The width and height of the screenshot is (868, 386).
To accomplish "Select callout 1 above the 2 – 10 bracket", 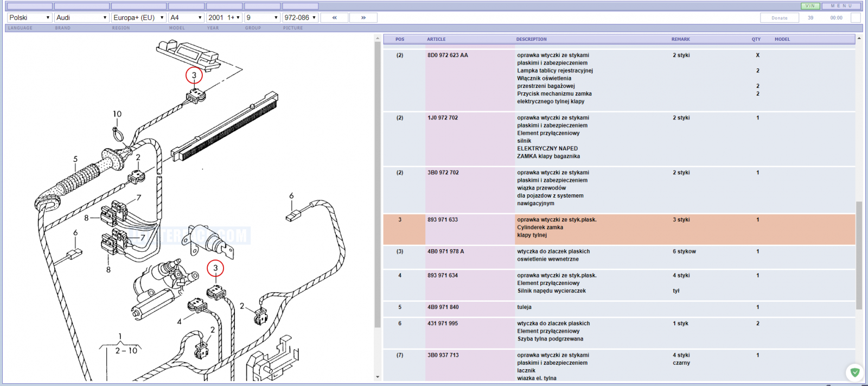I will pyautogui.click(x=120, y=337).
